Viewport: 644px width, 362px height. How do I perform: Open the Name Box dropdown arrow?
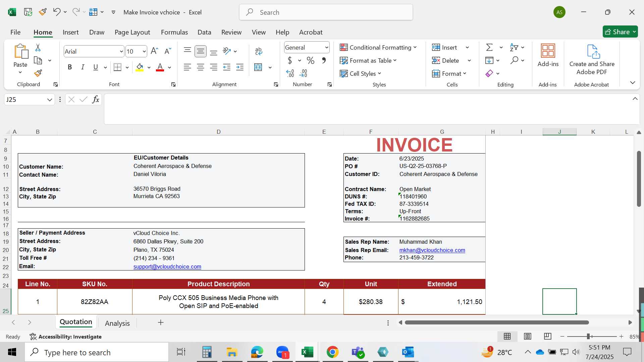click(50, 100)
